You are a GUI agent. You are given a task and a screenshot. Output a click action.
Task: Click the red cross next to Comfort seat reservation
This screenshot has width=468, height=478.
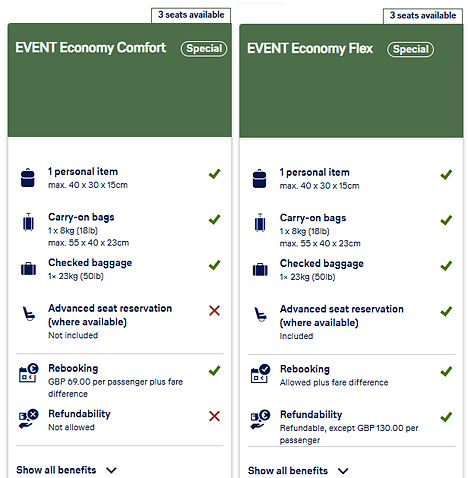tap(214, 311)
